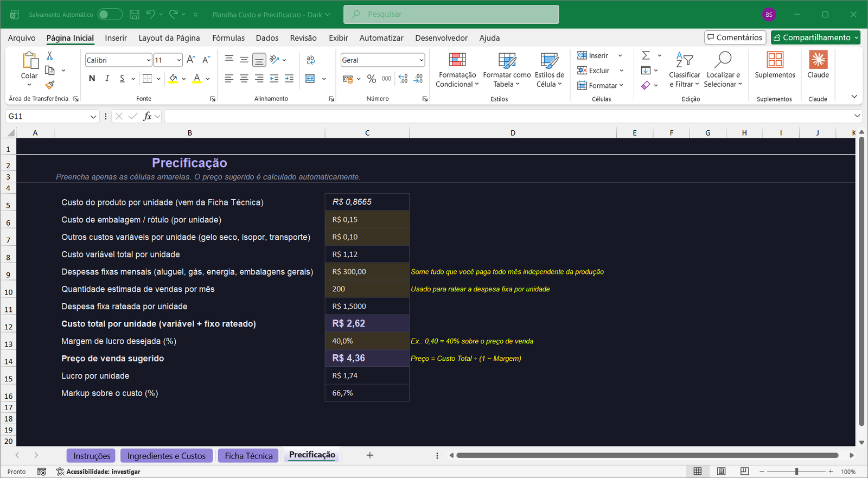The image size is (868, 478).
Task: Click the Comentários button
Action: [735, 37]
